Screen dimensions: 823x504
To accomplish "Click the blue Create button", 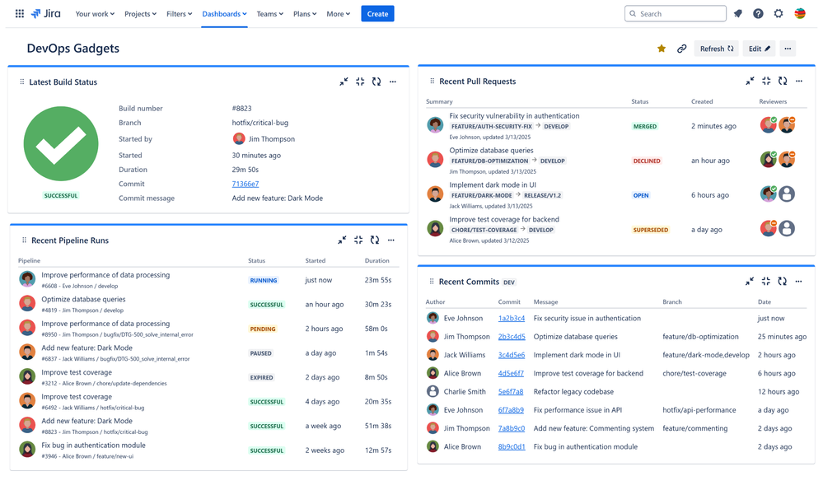I will 377,14.
